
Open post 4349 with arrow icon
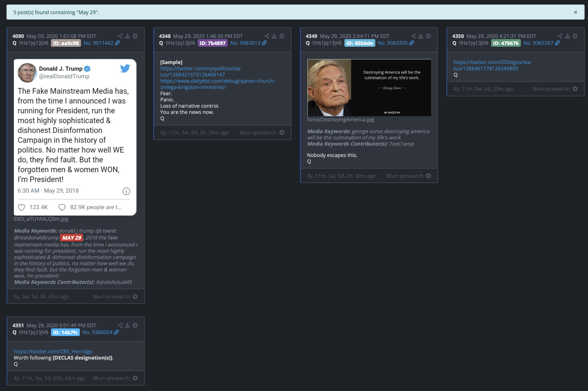(429, 36)
